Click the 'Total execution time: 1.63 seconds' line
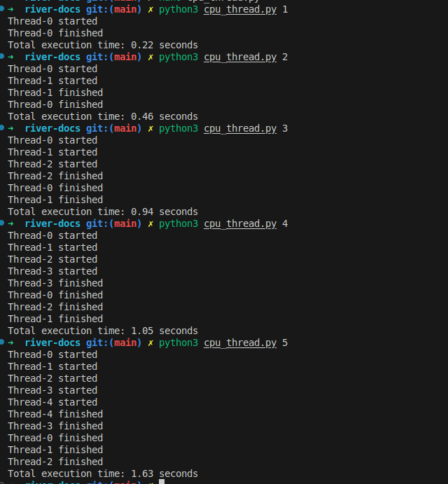The height and width of the screenshot is (484, 448). pos(103,473)
